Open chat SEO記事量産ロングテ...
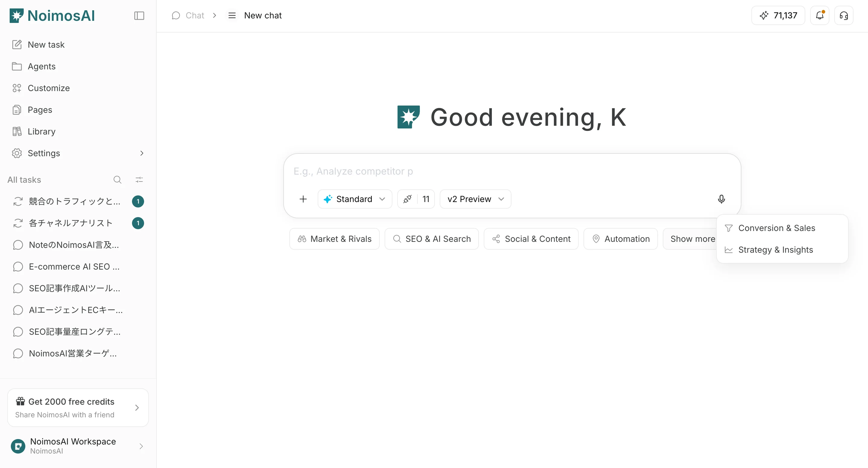868x468 pixels. coord(78,332)
